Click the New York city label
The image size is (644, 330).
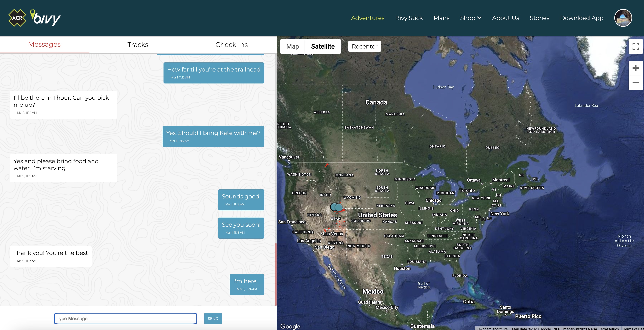coord(499,214)
